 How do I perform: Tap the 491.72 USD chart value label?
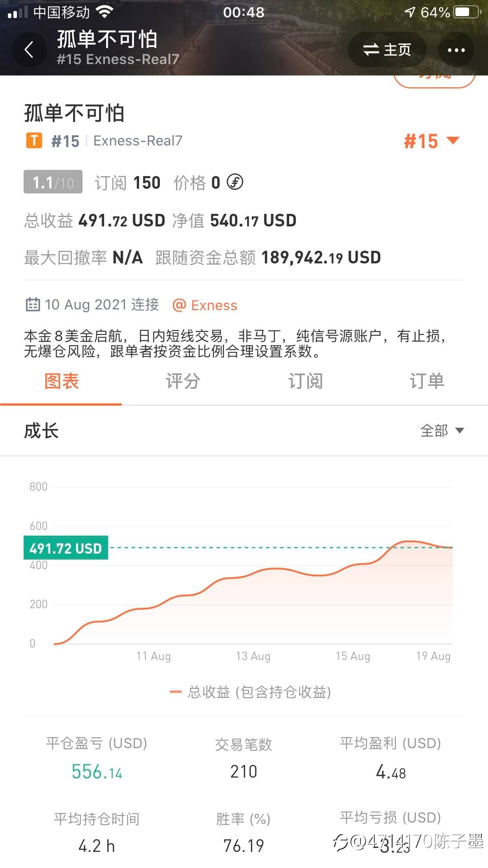coord(66,548)
